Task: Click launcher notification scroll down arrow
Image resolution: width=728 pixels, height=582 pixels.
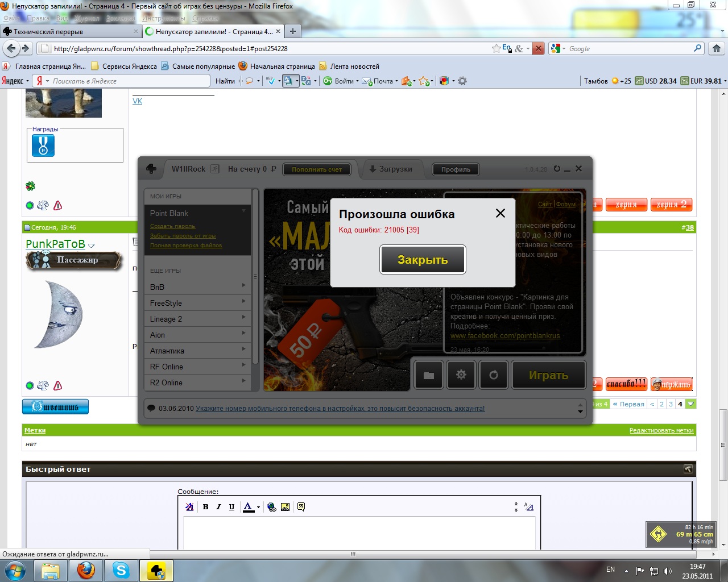Action: tap(580, 411)
